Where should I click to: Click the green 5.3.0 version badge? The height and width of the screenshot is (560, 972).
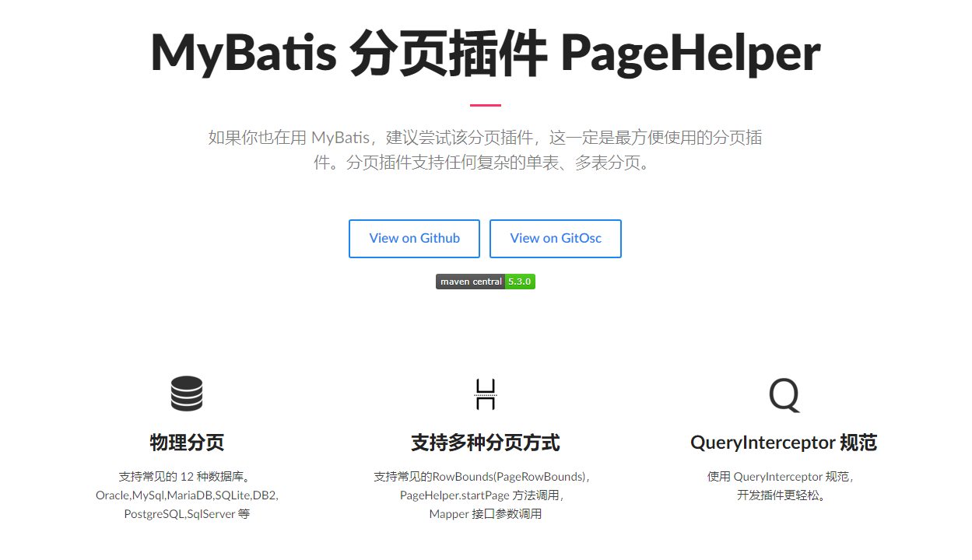point(520,282)
